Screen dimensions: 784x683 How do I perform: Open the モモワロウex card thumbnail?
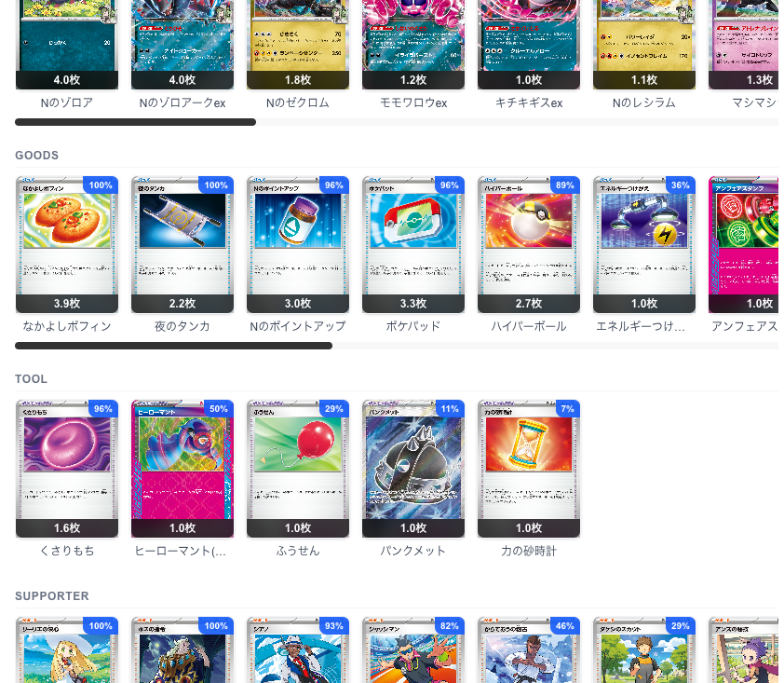tap(413, 45)
